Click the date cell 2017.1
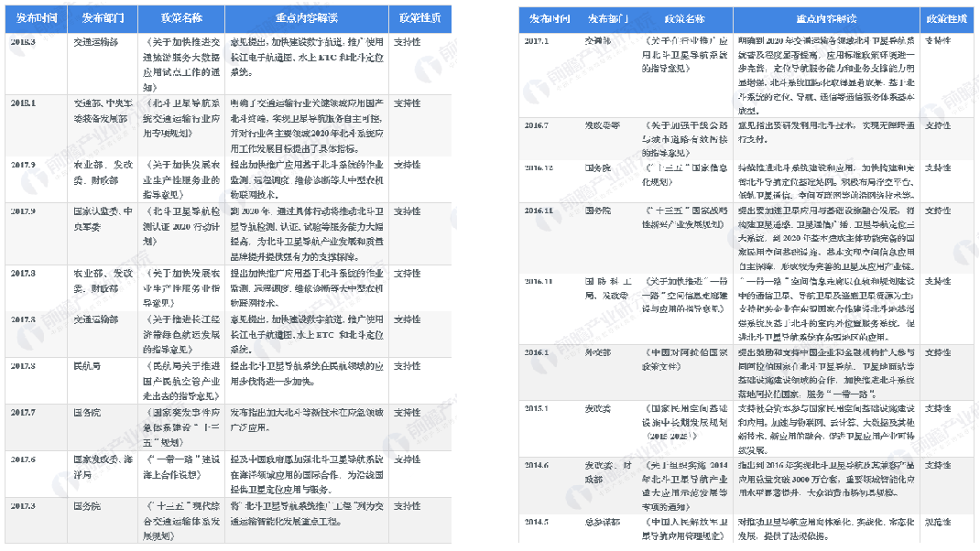This screenshot has height=551, width=980. 536,40
